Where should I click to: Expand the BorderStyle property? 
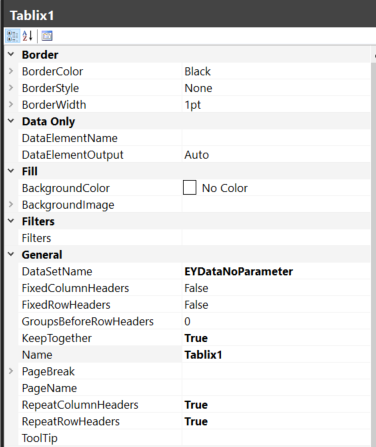pyautogui.click(x=11, y=88)
